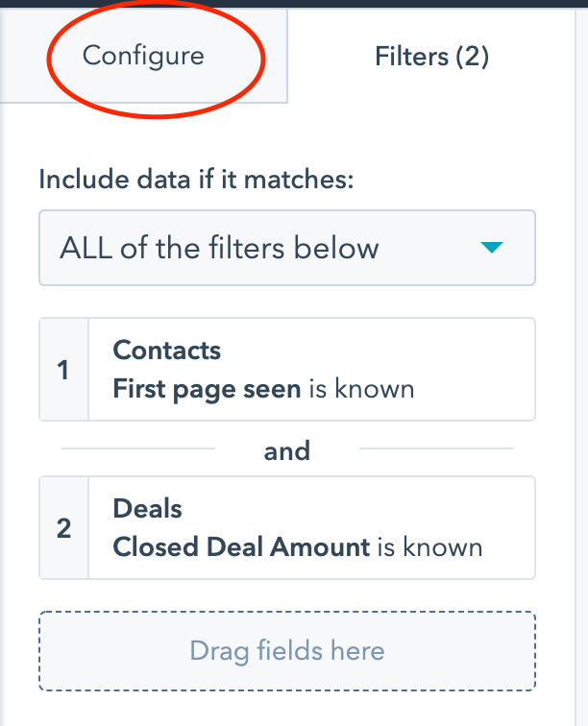Click the 'Contacts' heading in filter one
The width and height of the screenshot is (588, 726).
coord(166,350)
